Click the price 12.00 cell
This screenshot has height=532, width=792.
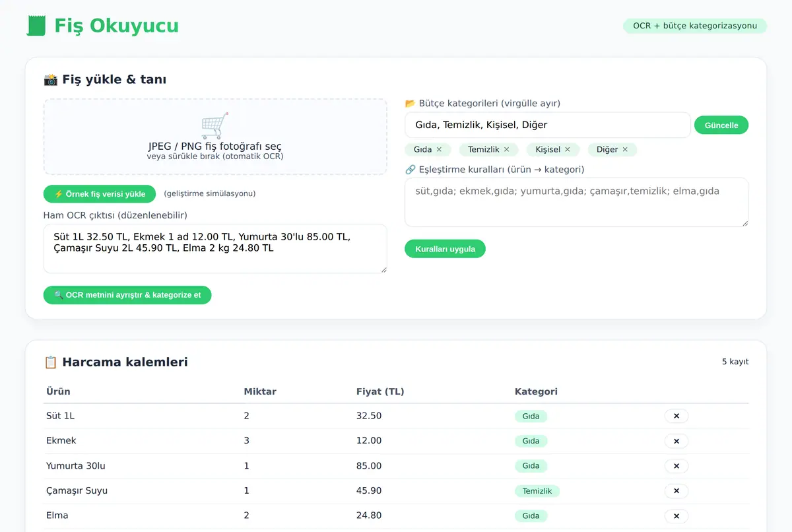369,440
